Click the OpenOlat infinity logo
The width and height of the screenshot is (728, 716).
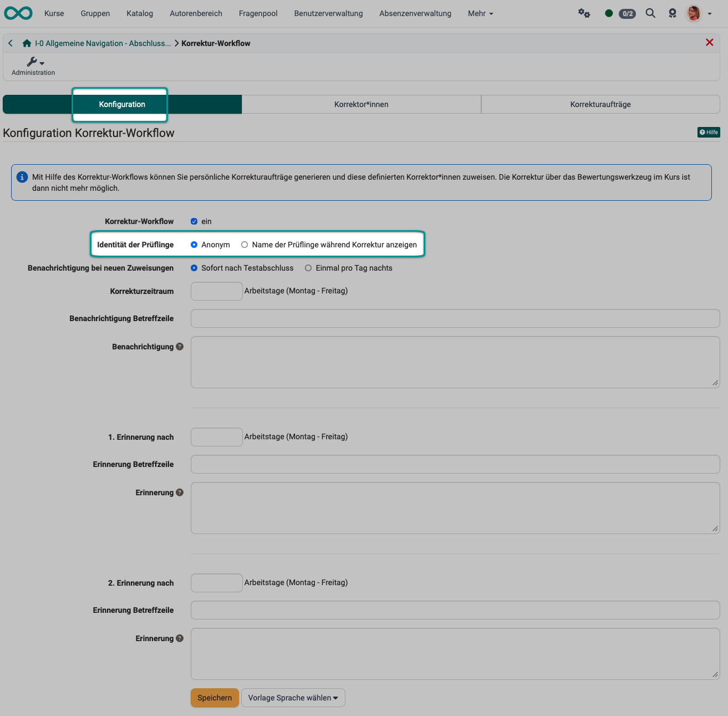click(18, 13)
